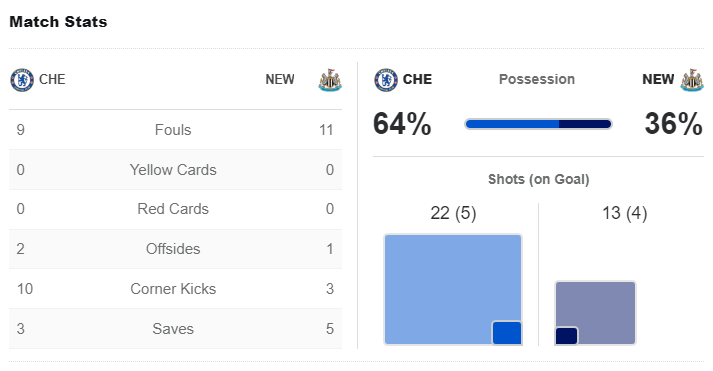Click the Chelsea crest in stats table header

22,80
